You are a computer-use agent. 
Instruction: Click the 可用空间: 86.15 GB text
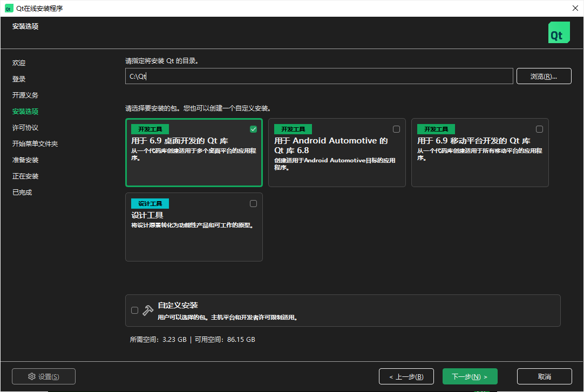[225, 339]
